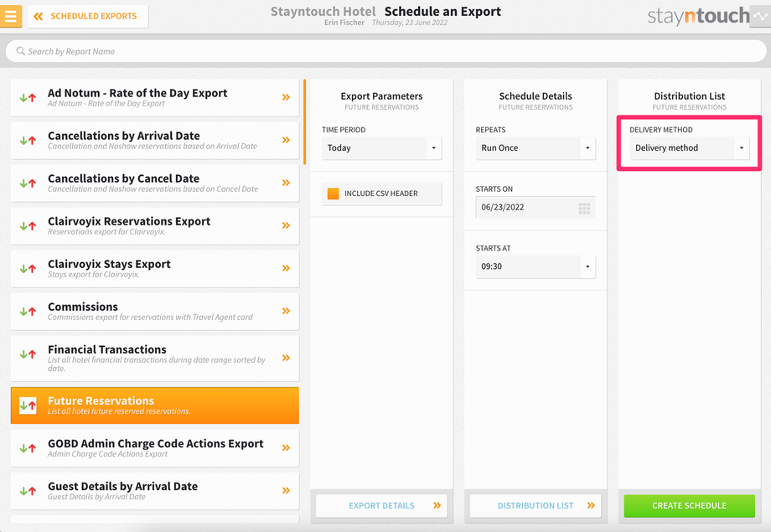Click the Distribution List panel heading

(690, 96)
